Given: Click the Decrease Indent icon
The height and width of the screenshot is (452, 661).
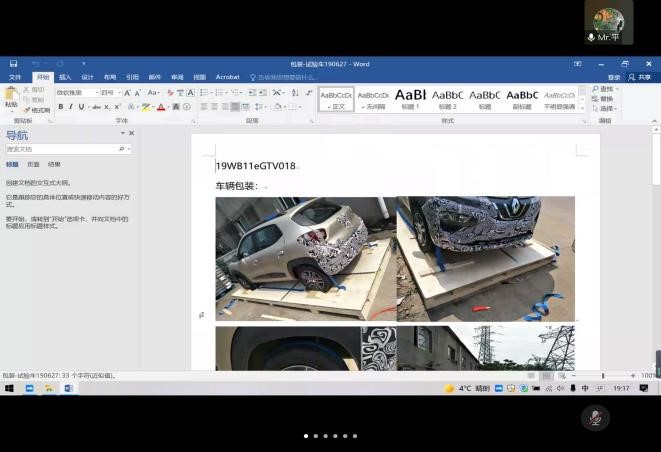Looking at the screenshot, I should [x=252, y=92].
